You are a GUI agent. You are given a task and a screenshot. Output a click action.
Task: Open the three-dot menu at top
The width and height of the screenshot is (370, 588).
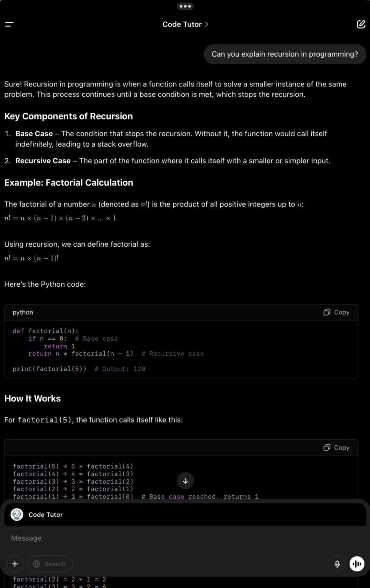[185, 6]
